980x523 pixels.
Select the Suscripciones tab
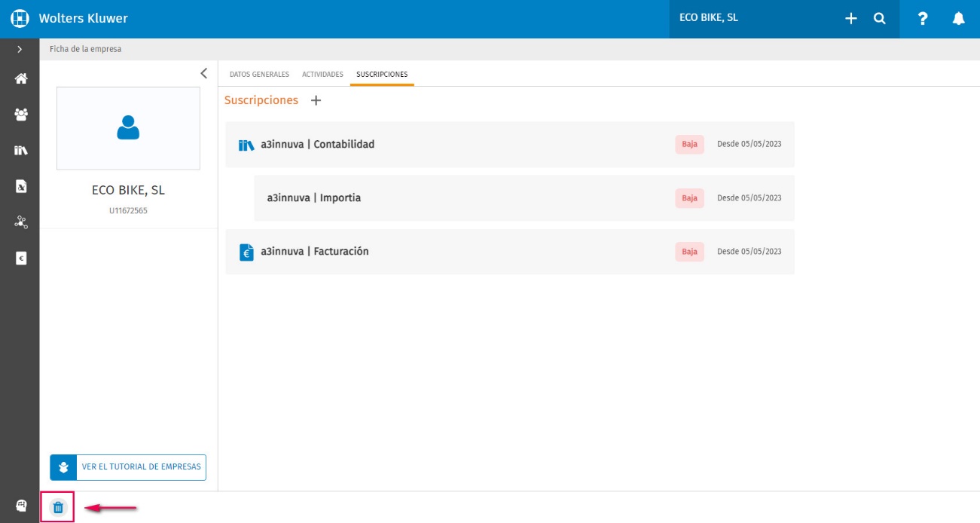pos(382,75)
